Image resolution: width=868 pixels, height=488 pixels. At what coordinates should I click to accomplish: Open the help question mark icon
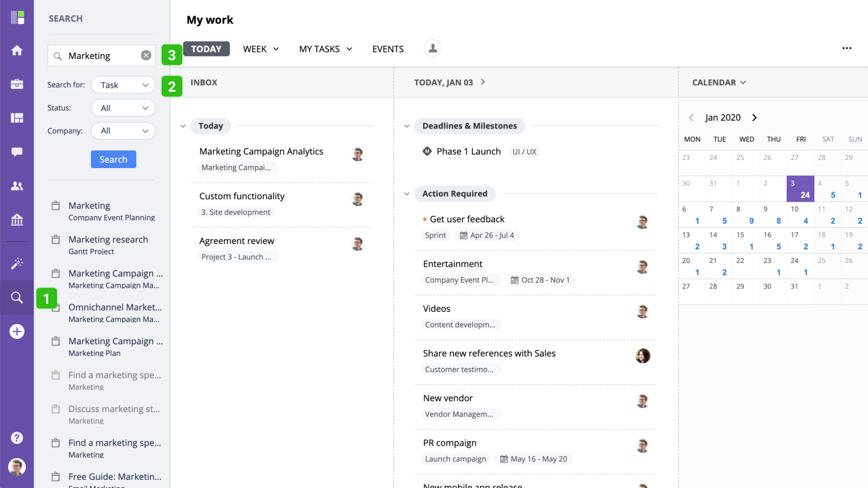[x=17, y=438]
